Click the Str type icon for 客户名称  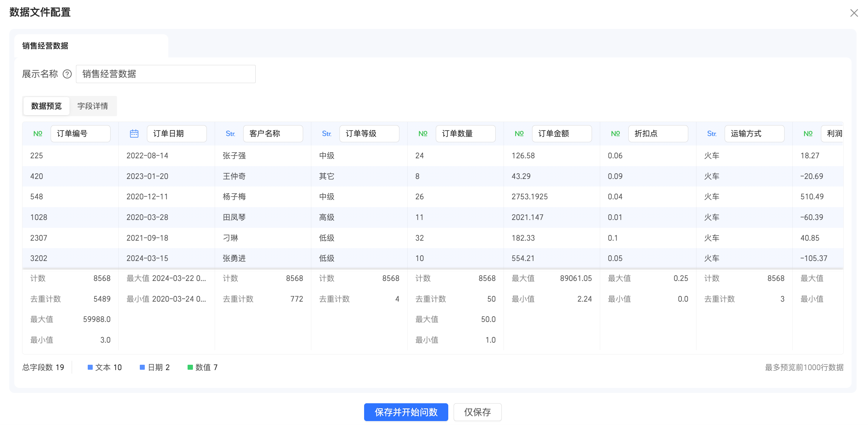pos(230,134)
